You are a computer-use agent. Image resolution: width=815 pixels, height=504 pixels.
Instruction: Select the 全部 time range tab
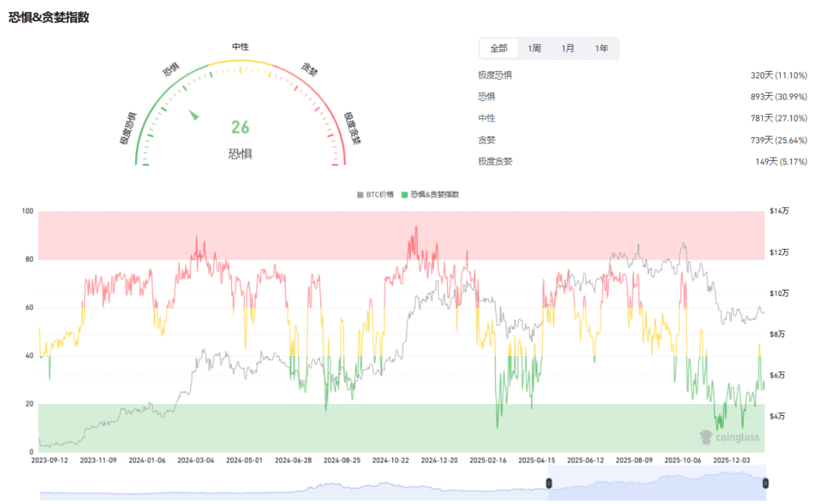pyautogui.click(x=499, y=48)
